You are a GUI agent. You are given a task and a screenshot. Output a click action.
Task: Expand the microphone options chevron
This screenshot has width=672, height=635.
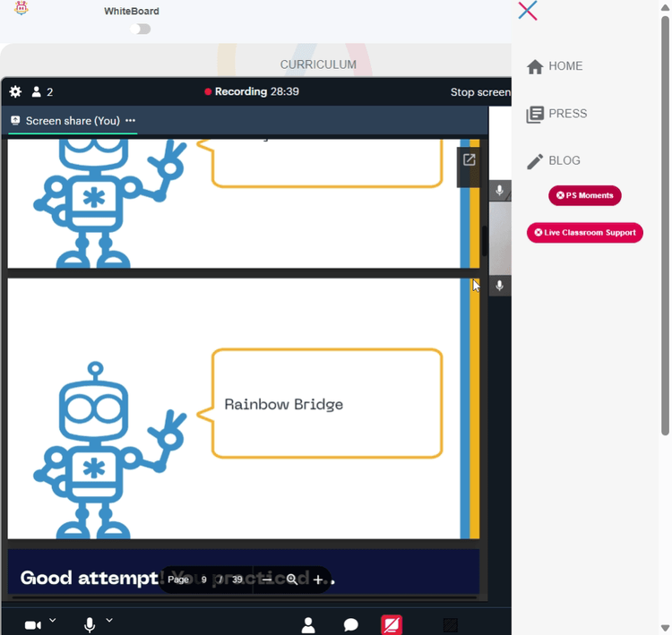point(109,620)
